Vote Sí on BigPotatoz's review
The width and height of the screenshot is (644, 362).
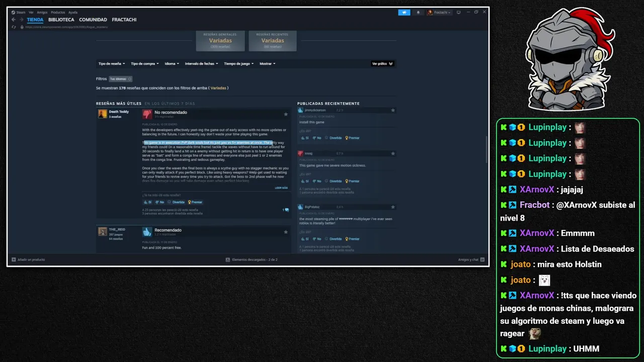(x=304, y=239)
